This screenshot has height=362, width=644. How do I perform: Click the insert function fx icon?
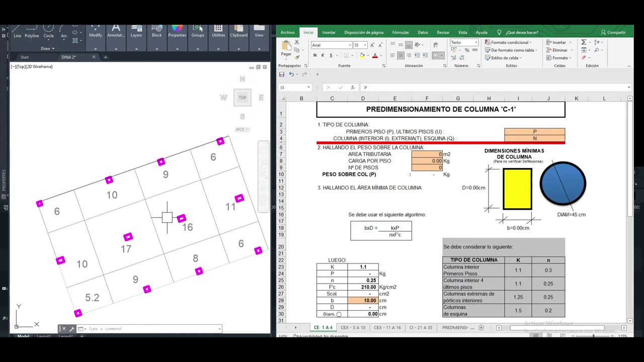(x=353, y=87)
